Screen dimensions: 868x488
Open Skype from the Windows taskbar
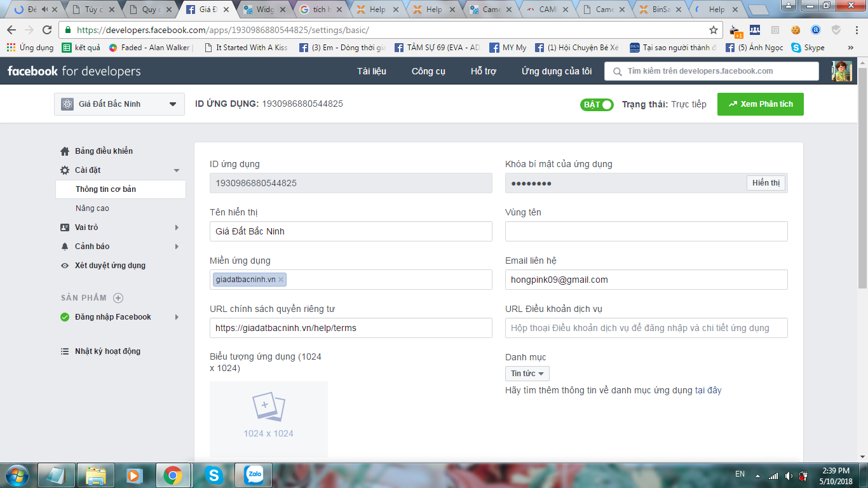214,475
